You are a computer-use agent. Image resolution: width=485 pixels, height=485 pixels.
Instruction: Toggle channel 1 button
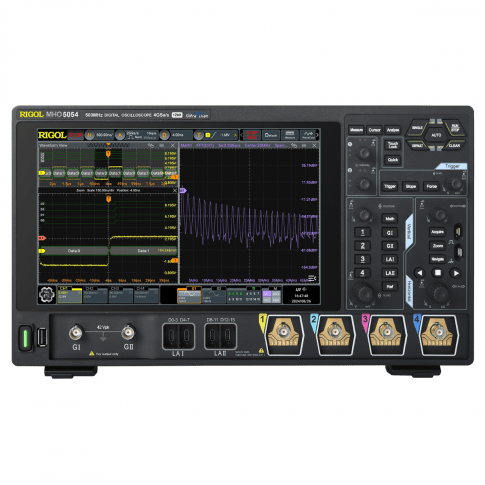tap(362, 232)
